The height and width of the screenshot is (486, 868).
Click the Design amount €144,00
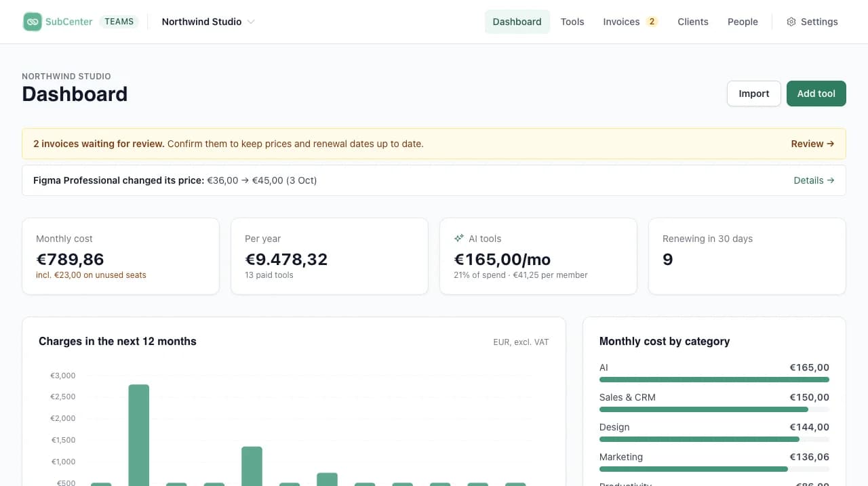click(x=810, y=427)
